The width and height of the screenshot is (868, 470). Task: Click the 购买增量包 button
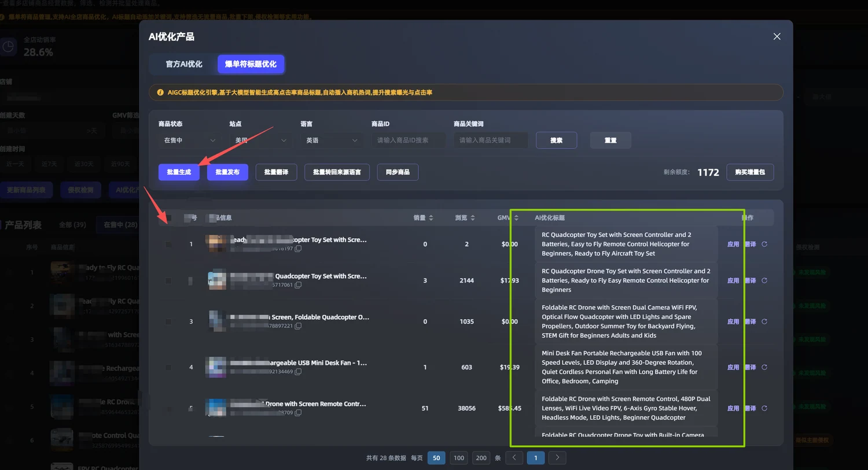point(750,172)
